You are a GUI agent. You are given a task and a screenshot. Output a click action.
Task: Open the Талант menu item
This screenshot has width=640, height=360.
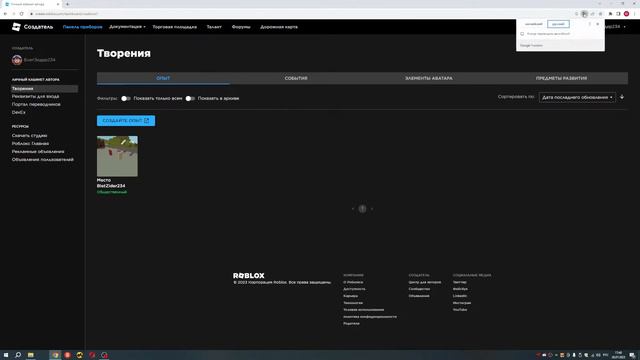coord(214,27)
